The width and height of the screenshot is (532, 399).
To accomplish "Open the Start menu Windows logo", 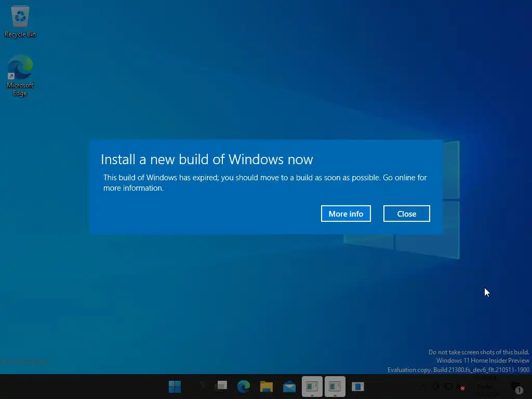I will click(175, 387).
